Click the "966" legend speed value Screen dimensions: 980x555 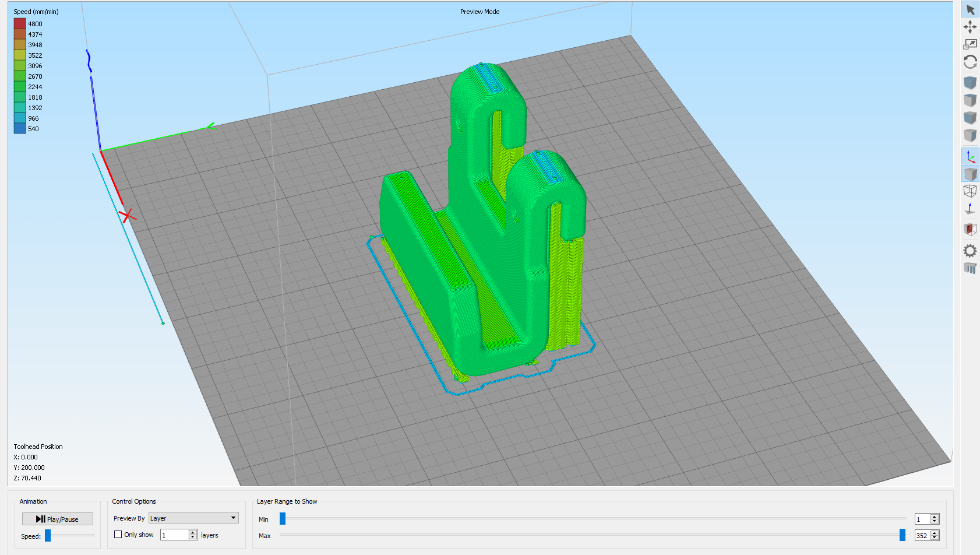pos(33,118)
